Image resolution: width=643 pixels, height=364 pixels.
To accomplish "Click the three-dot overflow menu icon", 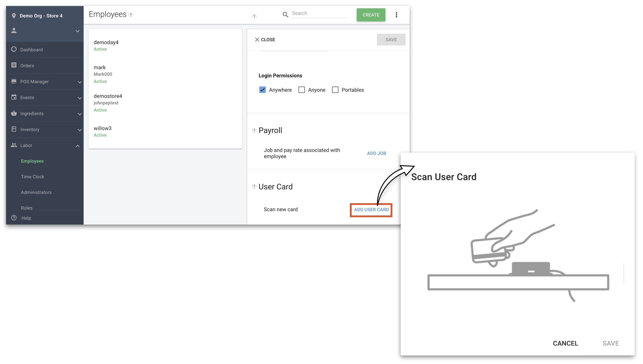I will click(x=397, y=14).
